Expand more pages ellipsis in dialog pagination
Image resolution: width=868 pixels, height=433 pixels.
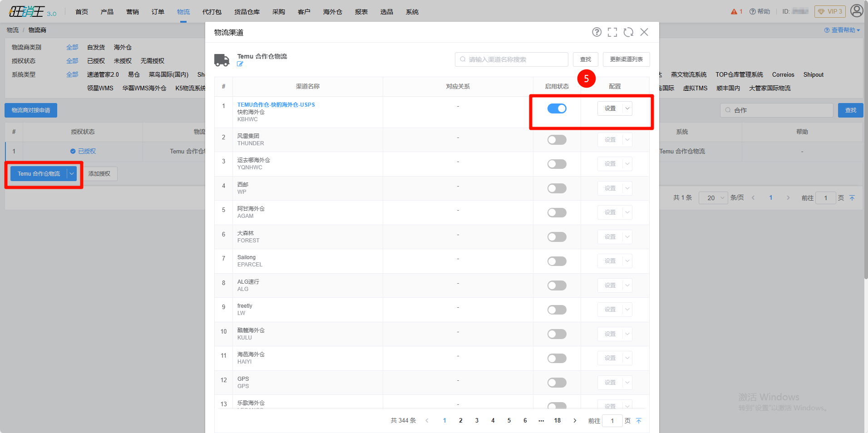[541, 421]
